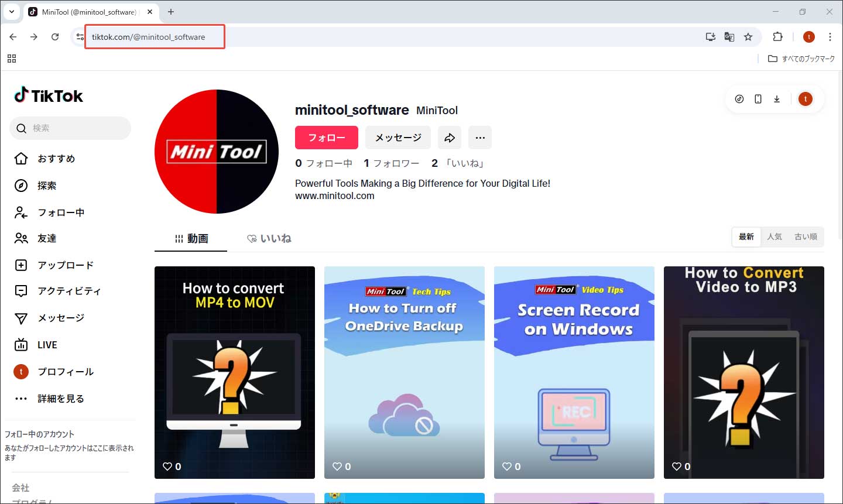Open www.minitool.com link

click(334, 196)
